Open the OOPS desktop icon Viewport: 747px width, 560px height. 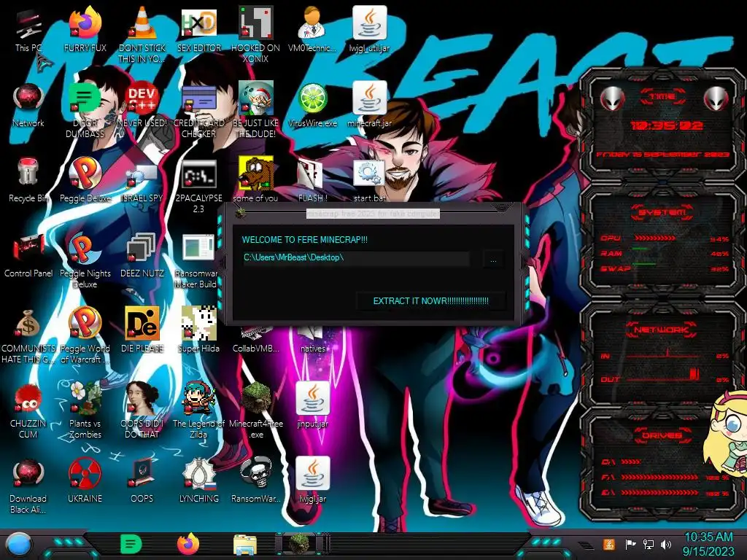click(142, 473)
